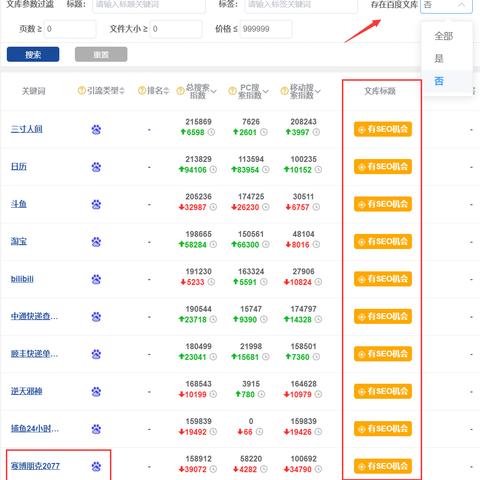Sort by 引流类型 using its sort arrows

(x=122, y=91)
